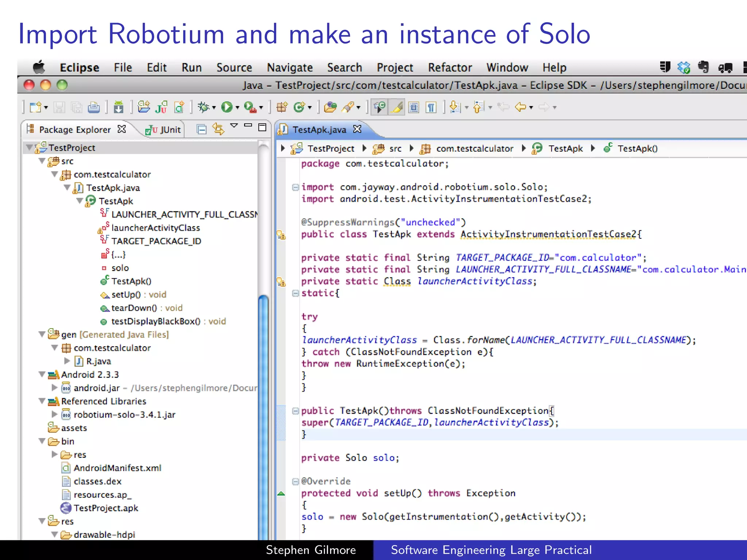Click the Search flashlight toolbar icon

point(348,107)
